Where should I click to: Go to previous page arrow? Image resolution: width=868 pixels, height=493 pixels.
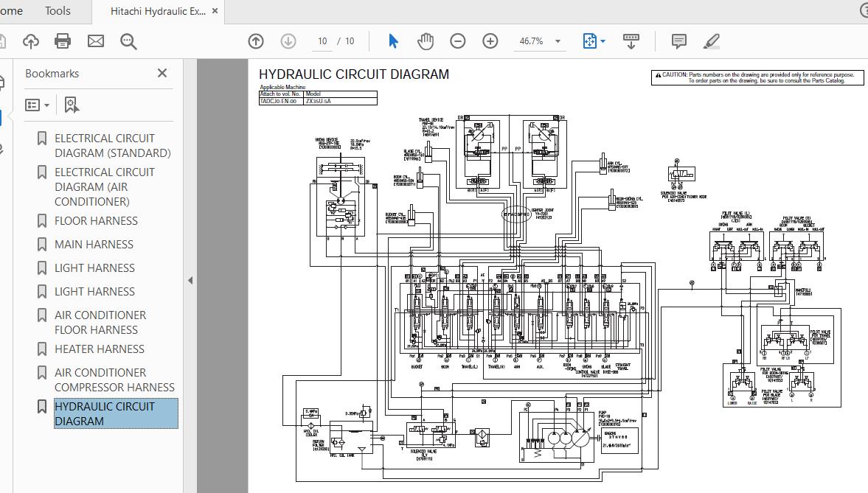coord(256,41)
